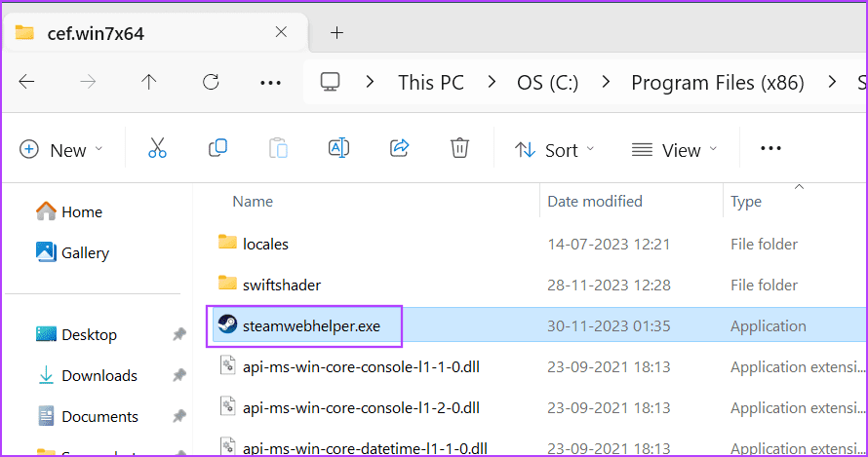
Task: Click the Rename icon in toolbar
Action: (x=338, y=149)
